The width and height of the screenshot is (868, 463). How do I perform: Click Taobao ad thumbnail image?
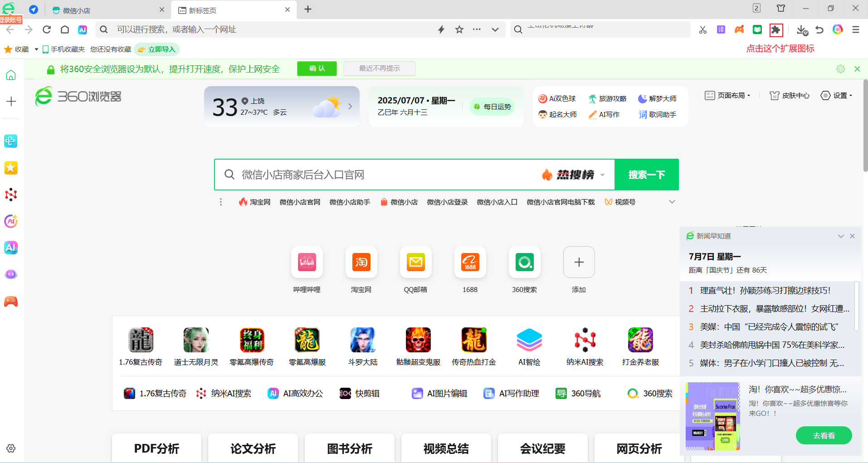tap(712, 416)
